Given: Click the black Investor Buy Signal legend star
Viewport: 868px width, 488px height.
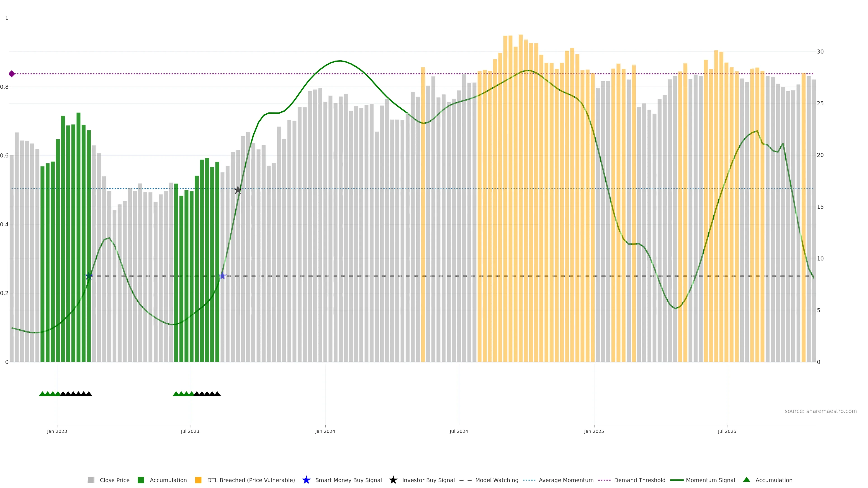Looking at the screenshot, I should tap(393, 480).
